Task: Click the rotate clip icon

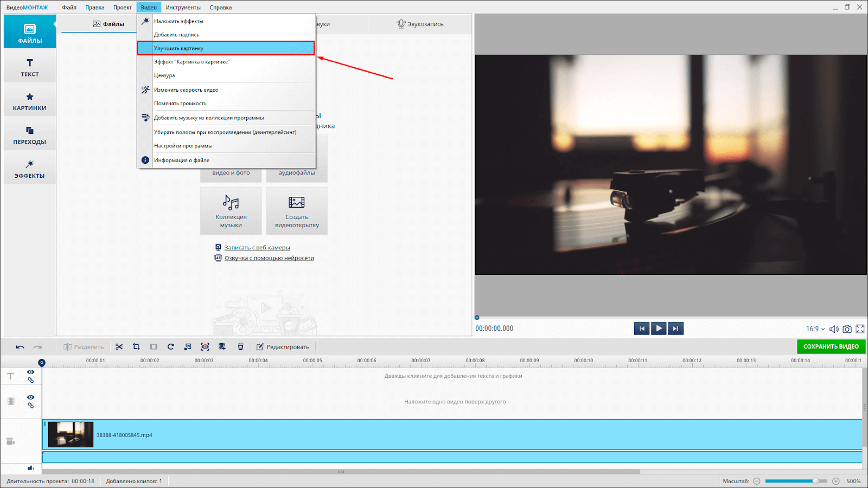Action: click(171, 346)
